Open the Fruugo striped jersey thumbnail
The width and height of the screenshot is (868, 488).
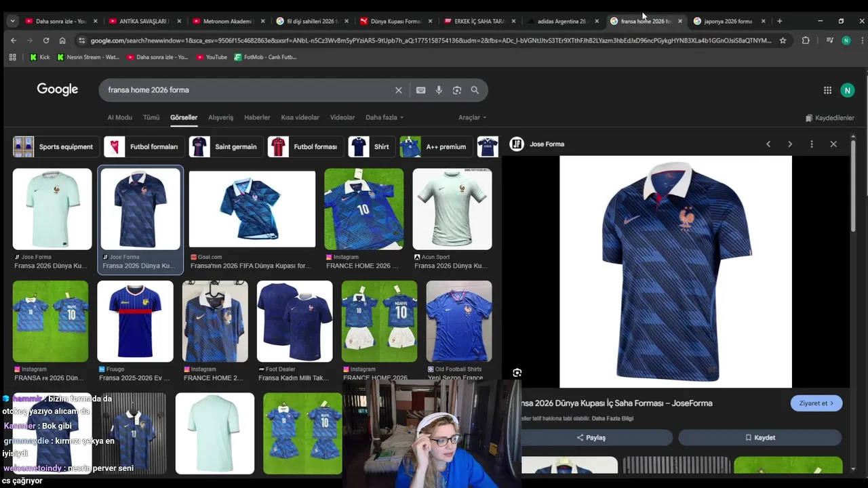click(135, 321)
